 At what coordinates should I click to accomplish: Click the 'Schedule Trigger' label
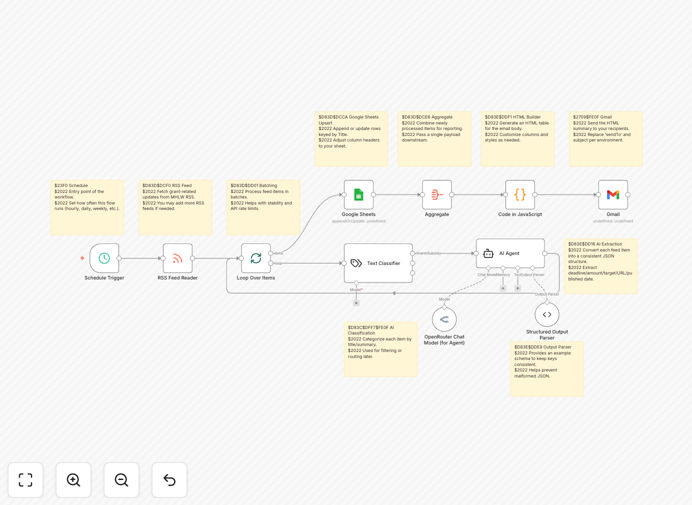pos(104,278)
